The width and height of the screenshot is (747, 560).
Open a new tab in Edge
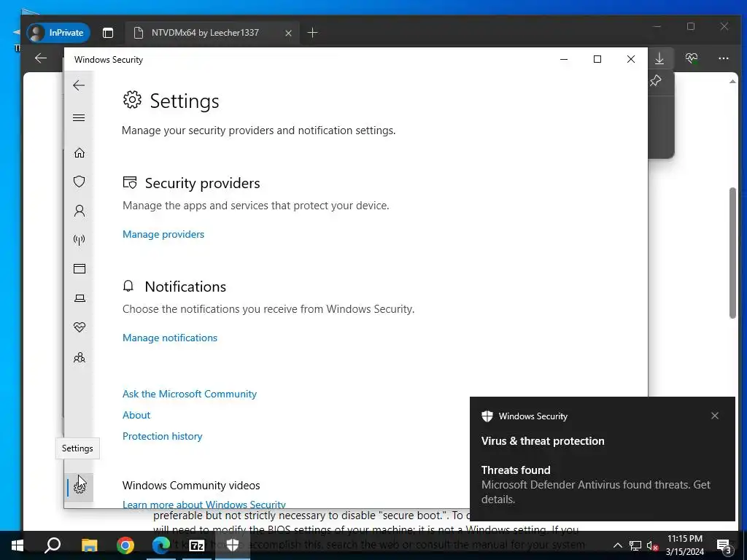[312, 32]
